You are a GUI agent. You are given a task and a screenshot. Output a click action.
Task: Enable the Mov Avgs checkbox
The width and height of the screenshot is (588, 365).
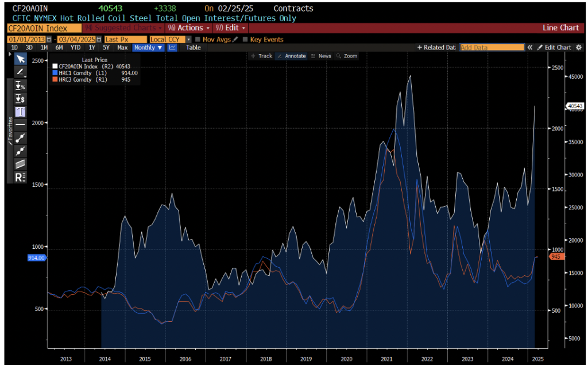pos(198,39)
